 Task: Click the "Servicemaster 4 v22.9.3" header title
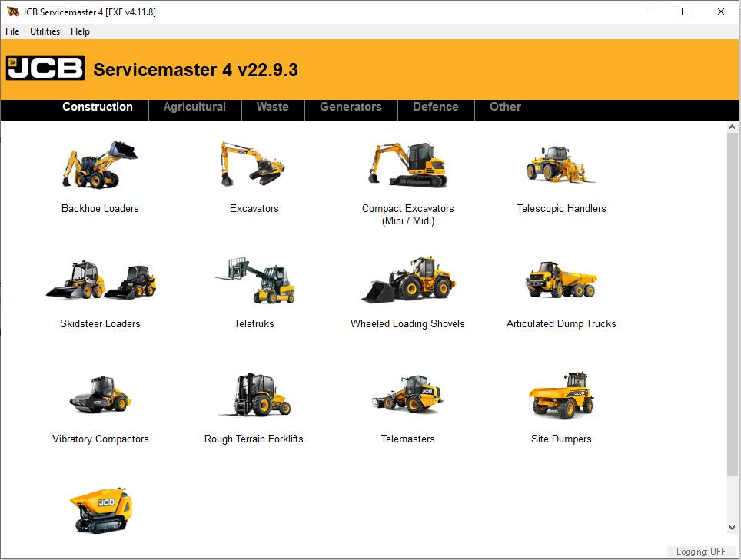pos(196,69)
